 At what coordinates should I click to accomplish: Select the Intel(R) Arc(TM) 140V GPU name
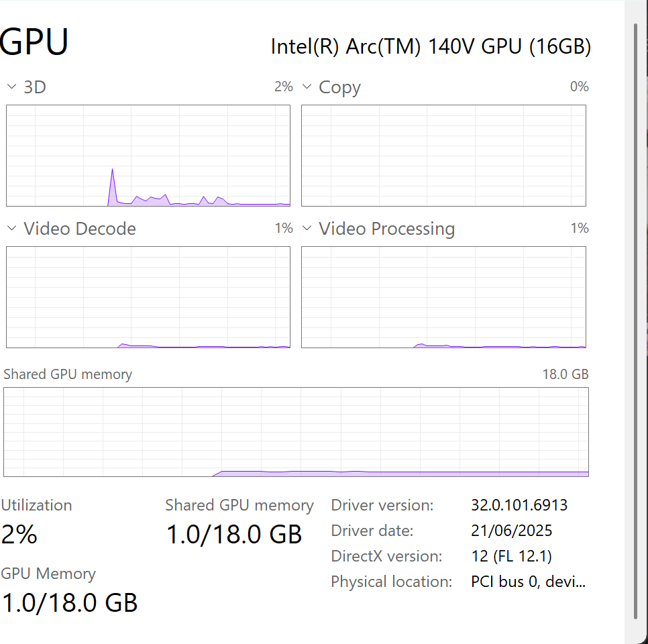(431, 46)
